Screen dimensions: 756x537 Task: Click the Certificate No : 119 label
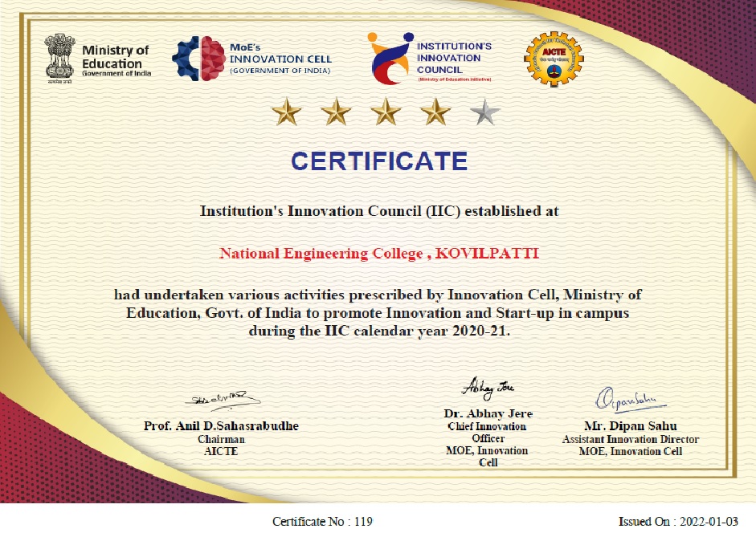323,521
